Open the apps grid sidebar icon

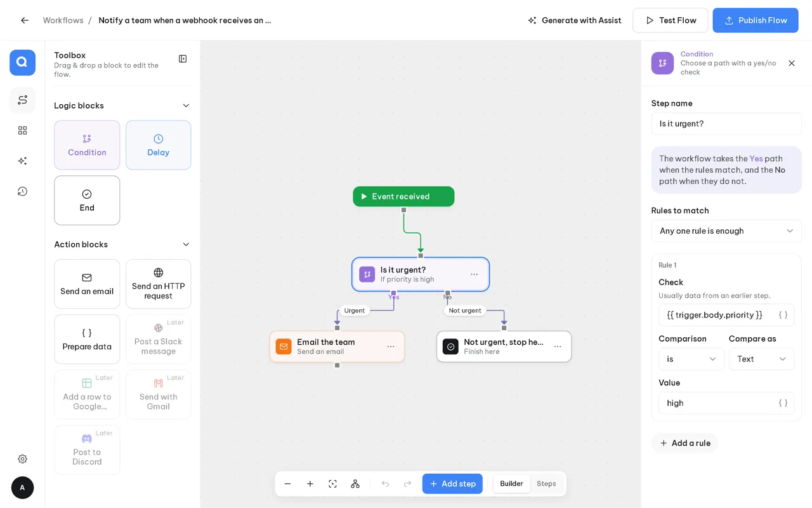[x=23, y=130]
